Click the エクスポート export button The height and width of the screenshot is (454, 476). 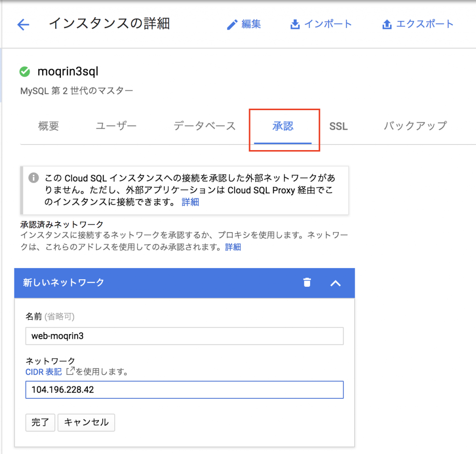point(417,24)
